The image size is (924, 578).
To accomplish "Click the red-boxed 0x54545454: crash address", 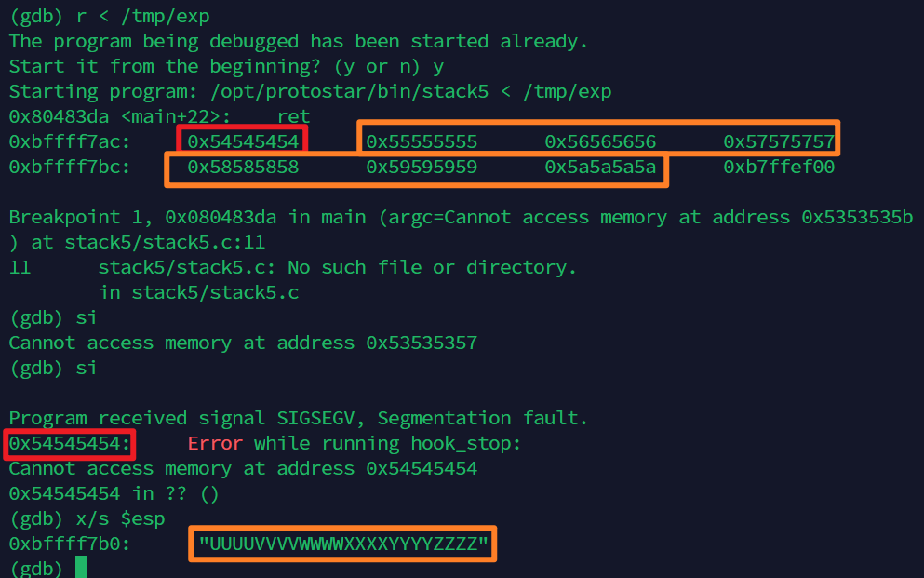I will [70, 443].
